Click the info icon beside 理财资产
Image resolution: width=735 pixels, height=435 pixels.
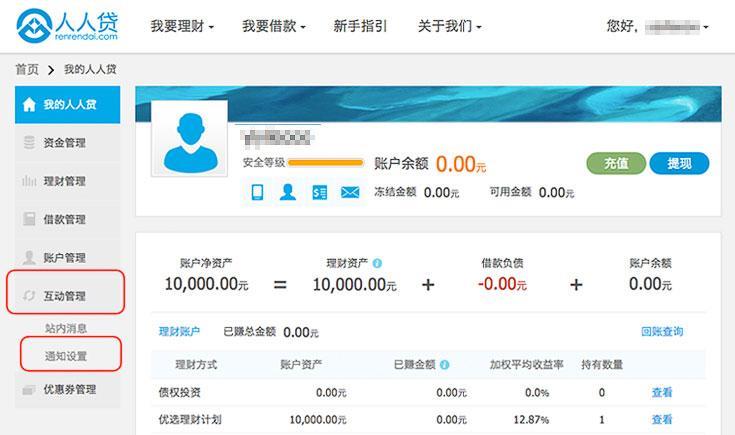377,263
